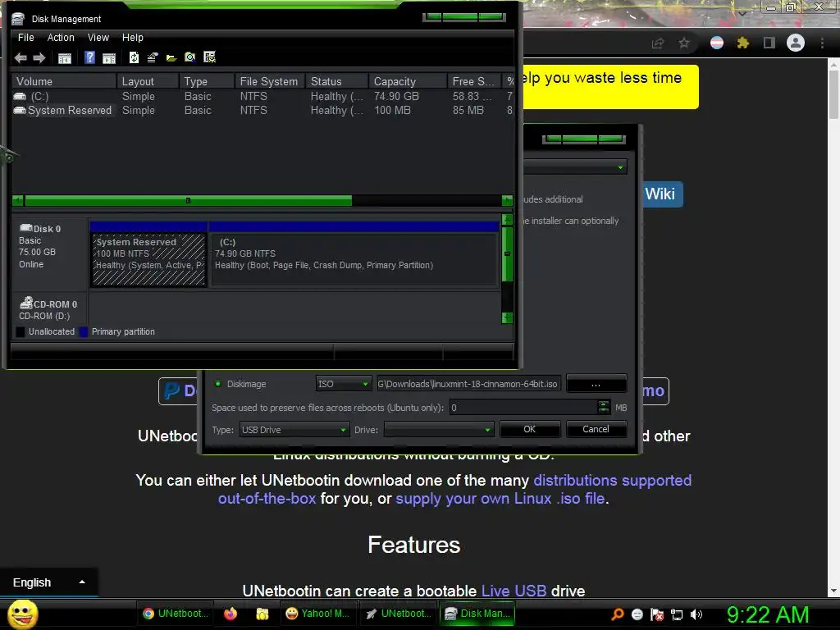Open the File menu in Disk Management
The width and height of the screenshot is (840, 630).
pyautogui.click(x=25, y=38)
